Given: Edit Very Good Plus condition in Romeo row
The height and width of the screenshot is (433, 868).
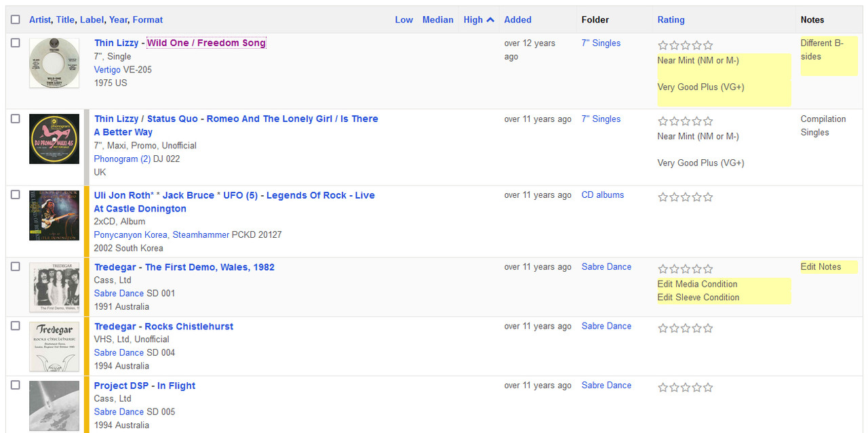Looking at the screenshot, I should 701,163.
